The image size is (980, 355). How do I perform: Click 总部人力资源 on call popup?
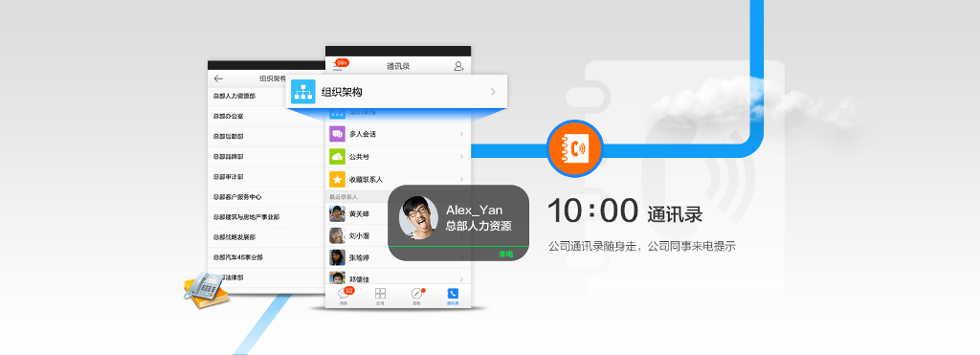479,226
